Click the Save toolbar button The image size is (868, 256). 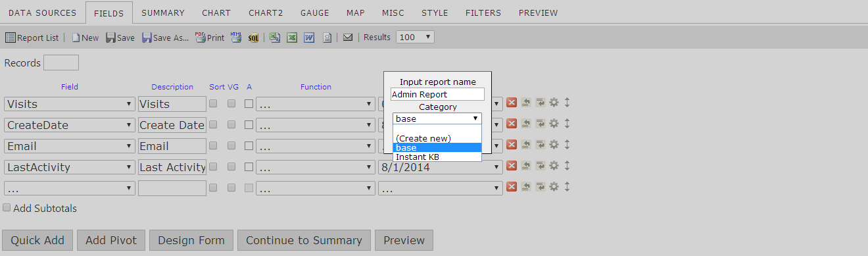click(120, 38)
